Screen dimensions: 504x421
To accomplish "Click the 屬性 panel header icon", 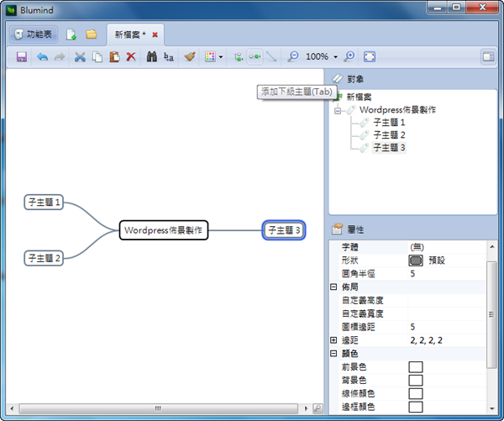I will 338,229.
